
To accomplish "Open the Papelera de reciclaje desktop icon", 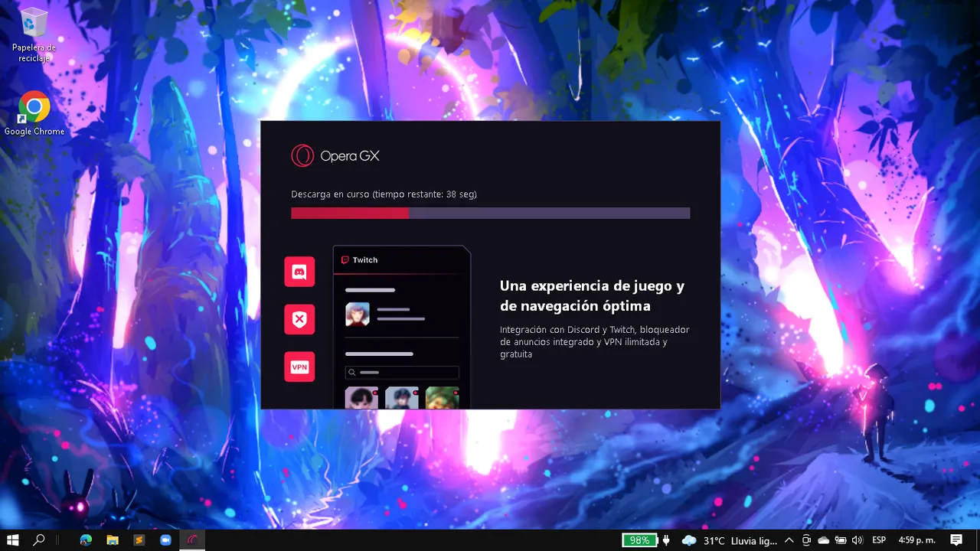I will 34,34.
